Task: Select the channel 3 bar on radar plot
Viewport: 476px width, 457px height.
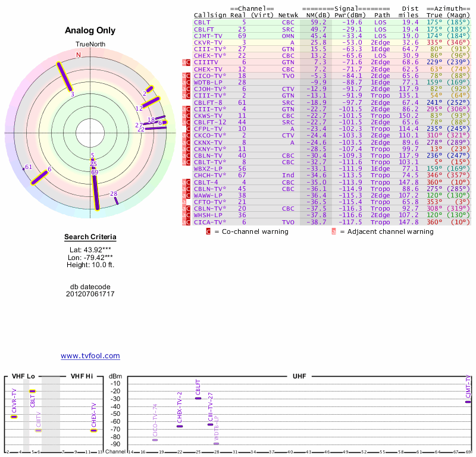Action: 65,77
